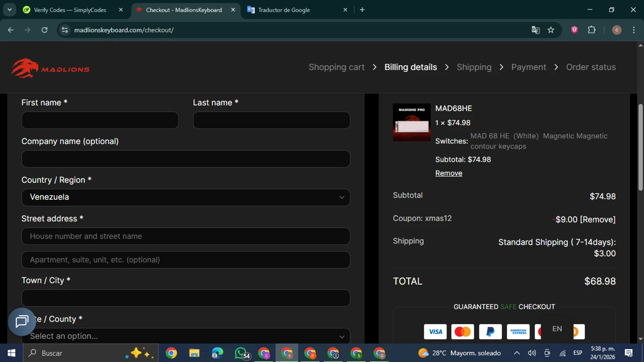644x362 pixels.
Task: Go to the Payment step
Action: (x=529, y=67)
